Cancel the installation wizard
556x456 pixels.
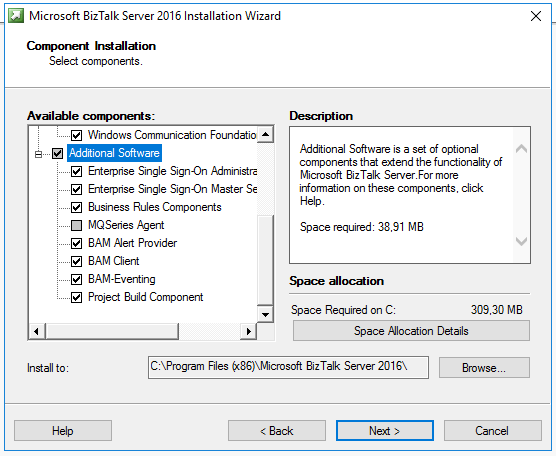[x=493, y=431]
